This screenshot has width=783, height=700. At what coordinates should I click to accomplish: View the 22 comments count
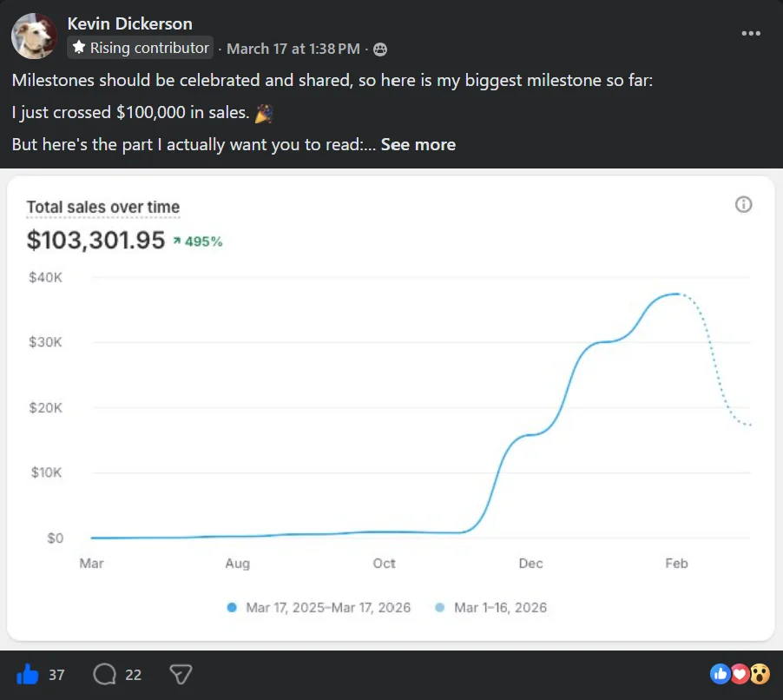pyautogui.click(x=133, y=675)
